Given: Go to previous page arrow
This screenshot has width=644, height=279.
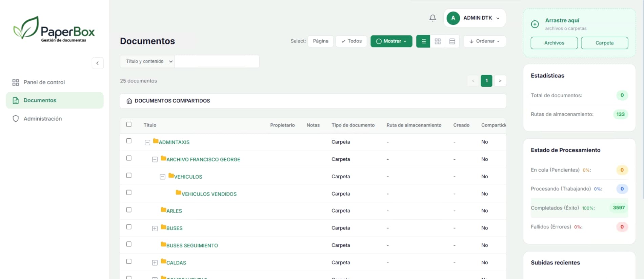Looking at the screenshot, I should point(473,81).
